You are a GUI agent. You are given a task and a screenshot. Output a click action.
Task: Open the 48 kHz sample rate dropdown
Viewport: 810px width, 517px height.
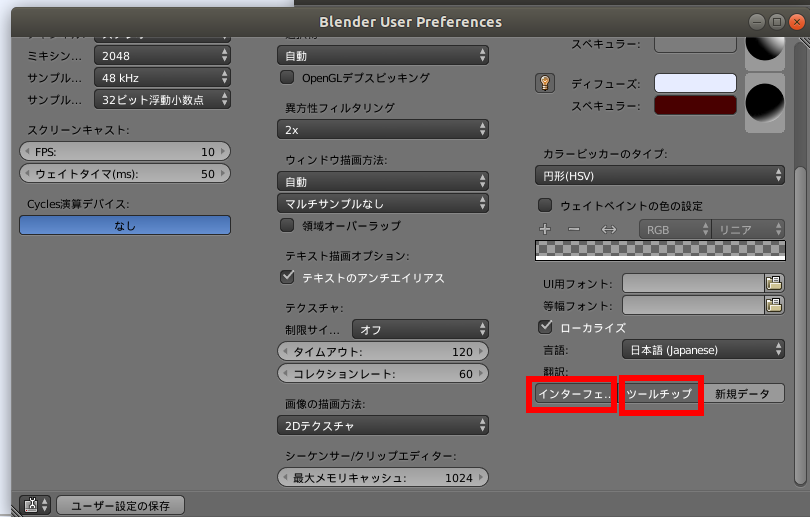[x=162, y=77]
